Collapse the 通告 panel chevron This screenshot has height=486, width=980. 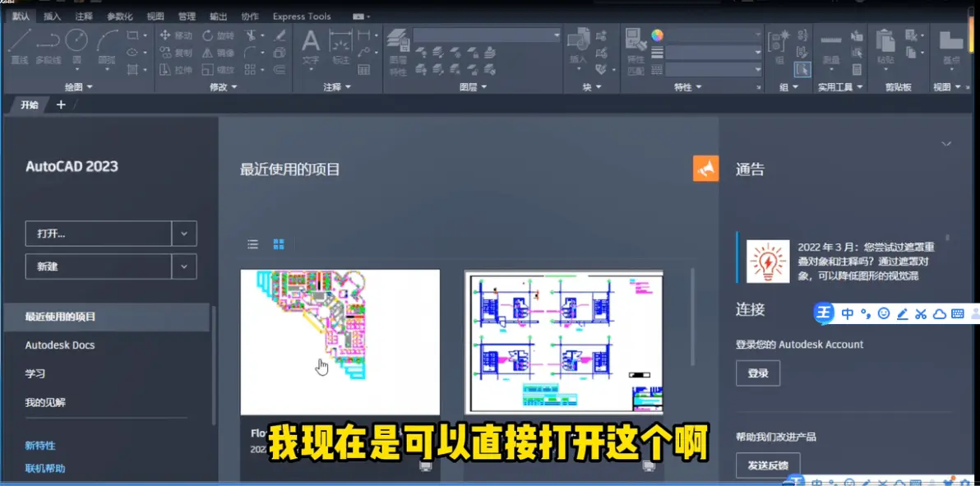[946, 144]
